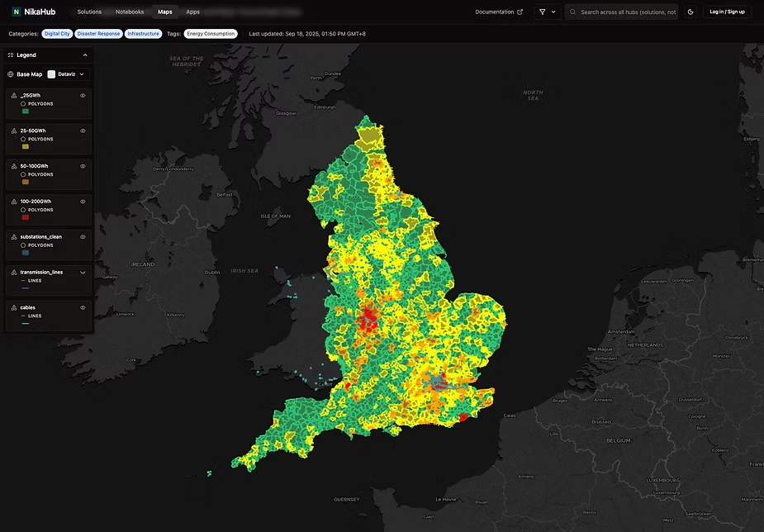Click the polygon circle icon under substations_clean
Screen dimensions: 764x532
(x=23, y=245)
